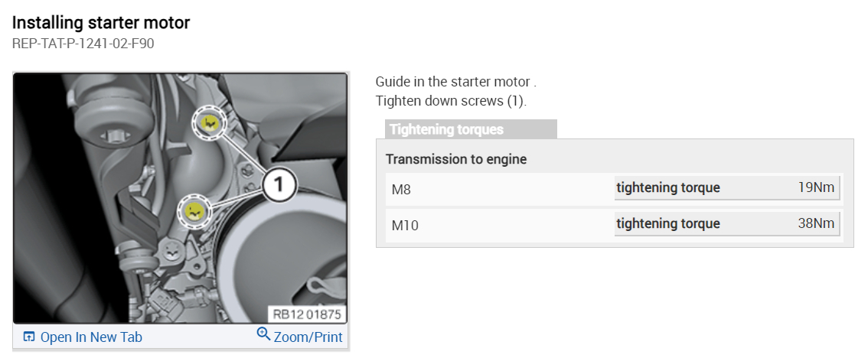Open the Zoom/Print view link
Image resolution: width=868 pixels, height=358 pixels.
pyautogui.click(x=308, y=337)
